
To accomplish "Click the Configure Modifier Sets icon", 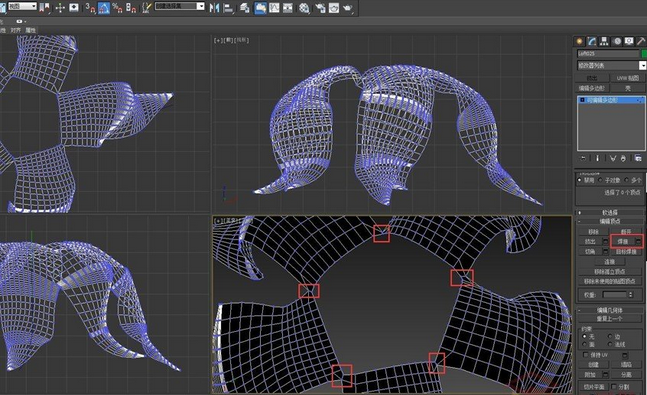I will (638, 158).
